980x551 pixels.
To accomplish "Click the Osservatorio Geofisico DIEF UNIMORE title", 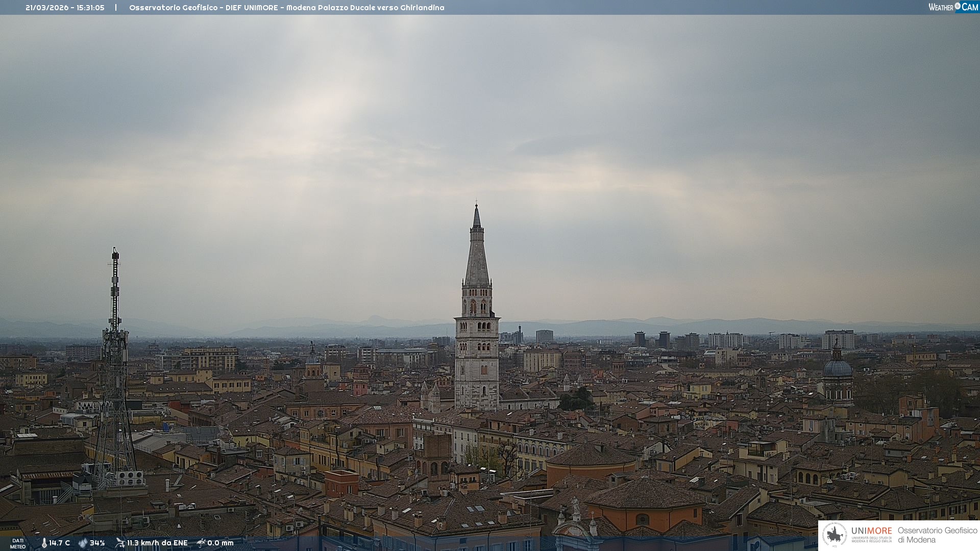I will pos(204,8).
